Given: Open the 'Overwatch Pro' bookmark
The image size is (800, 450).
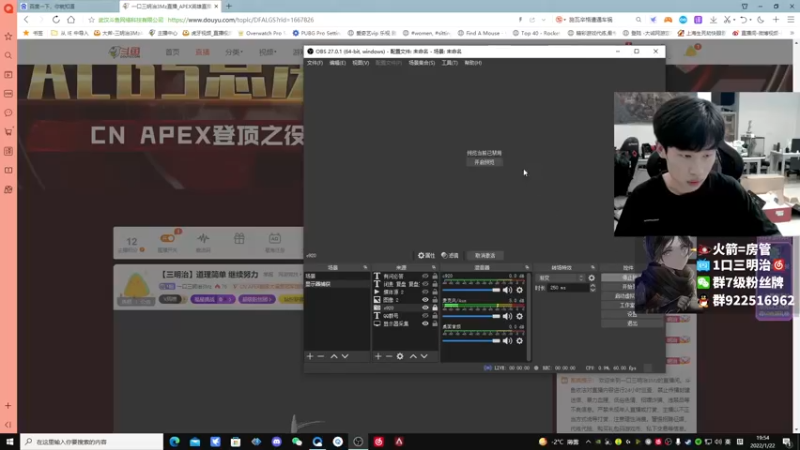Looking at the screenshot, I should pos(261,33).
